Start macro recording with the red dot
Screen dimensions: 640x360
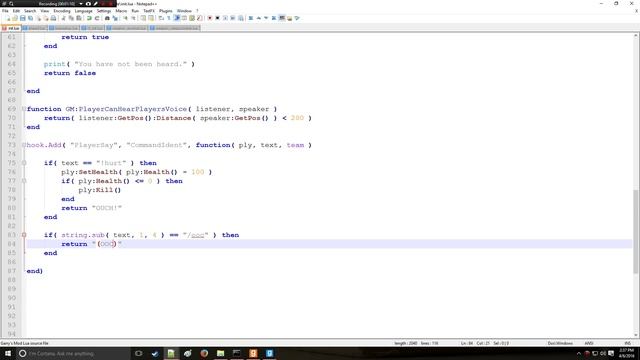tap(210, 18)
